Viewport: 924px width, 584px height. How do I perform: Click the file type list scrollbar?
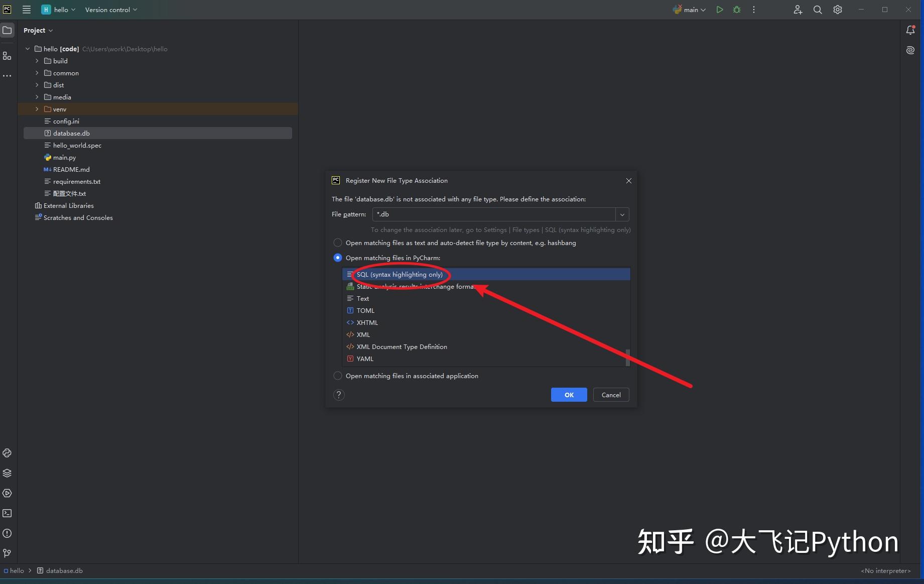click(627, 358)
